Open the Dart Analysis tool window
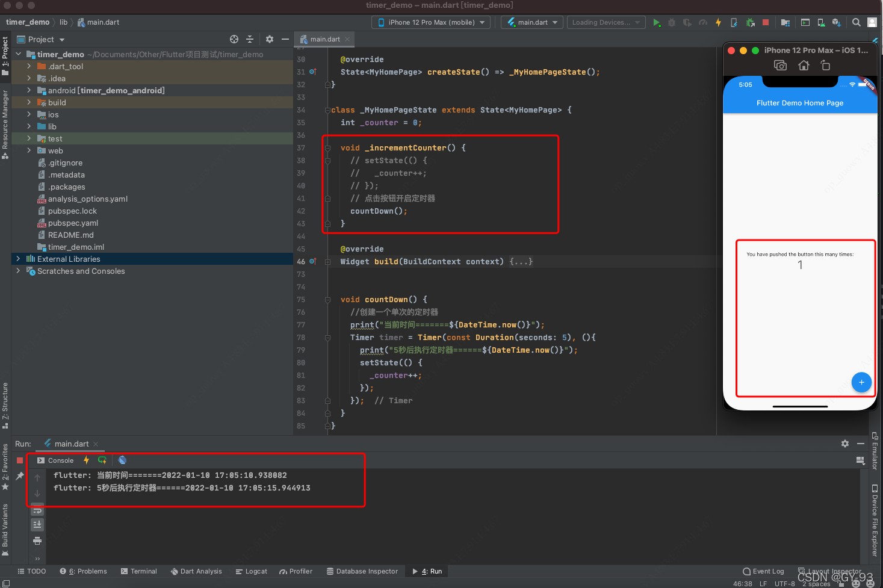883x588 pixels. click(x=196, y=571)
